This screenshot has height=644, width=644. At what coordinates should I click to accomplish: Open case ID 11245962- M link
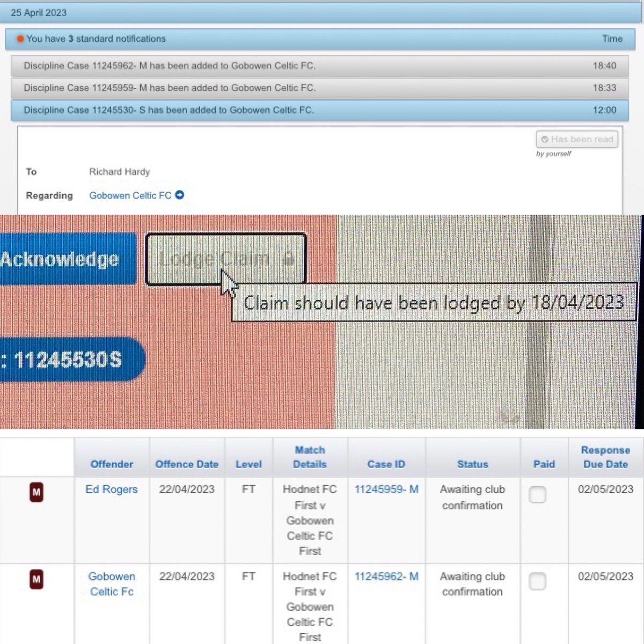pyautogui.click(x=386, y=576)
